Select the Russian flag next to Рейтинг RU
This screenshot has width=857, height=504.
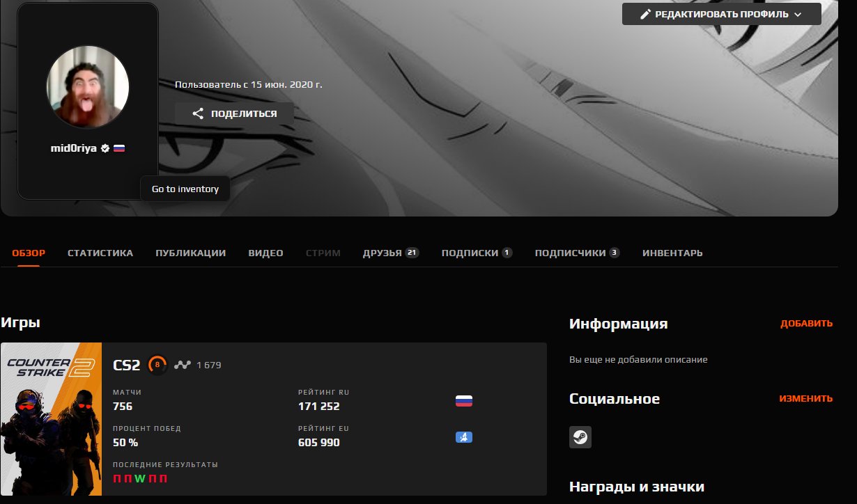[464, 400]
